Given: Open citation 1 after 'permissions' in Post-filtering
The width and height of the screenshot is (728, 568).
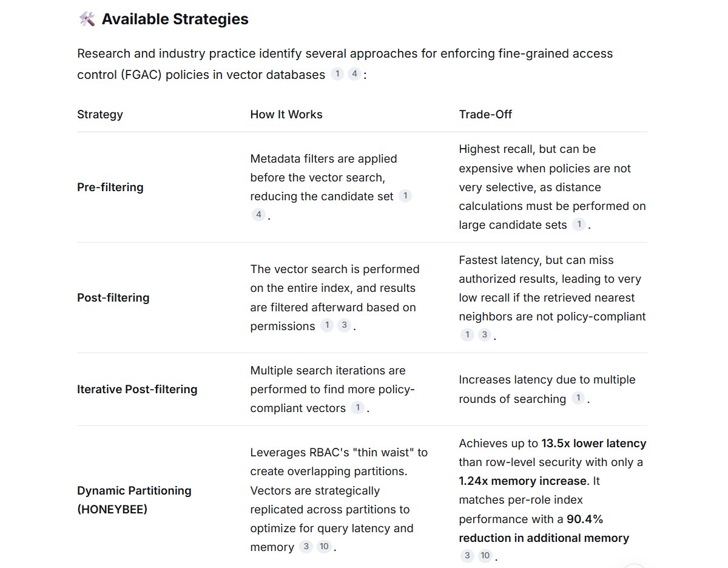Looking at the screenshot, I should tap(327, 325).
